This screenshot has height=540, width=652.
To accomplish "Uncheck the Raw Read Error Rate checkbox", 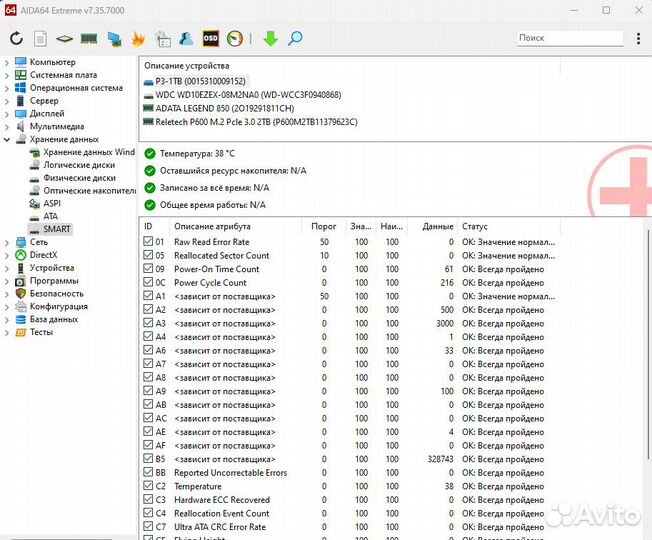I will (x=148, y=242).
